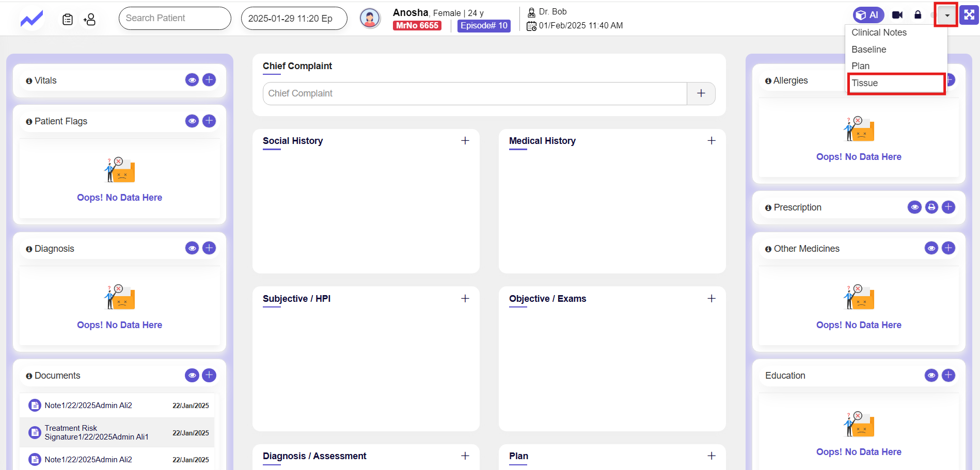Click the add patient icon
980x470 pixels.
point(89,19)
